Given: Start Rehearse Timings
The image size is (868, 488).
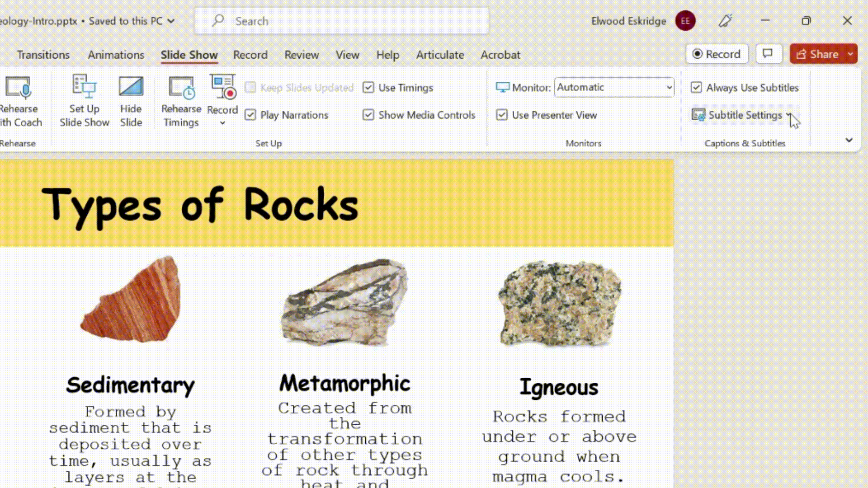Looking at the screenshot, I should 181,100.
